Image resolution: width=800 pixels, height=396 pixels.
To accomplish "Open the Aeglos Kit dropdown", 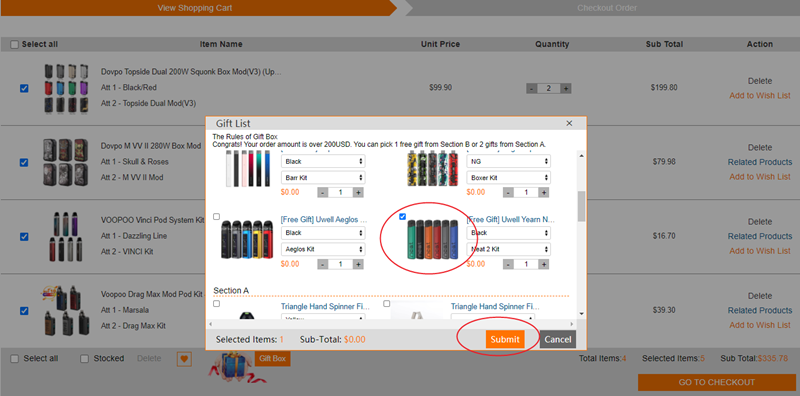I will [x=323, y=249].
